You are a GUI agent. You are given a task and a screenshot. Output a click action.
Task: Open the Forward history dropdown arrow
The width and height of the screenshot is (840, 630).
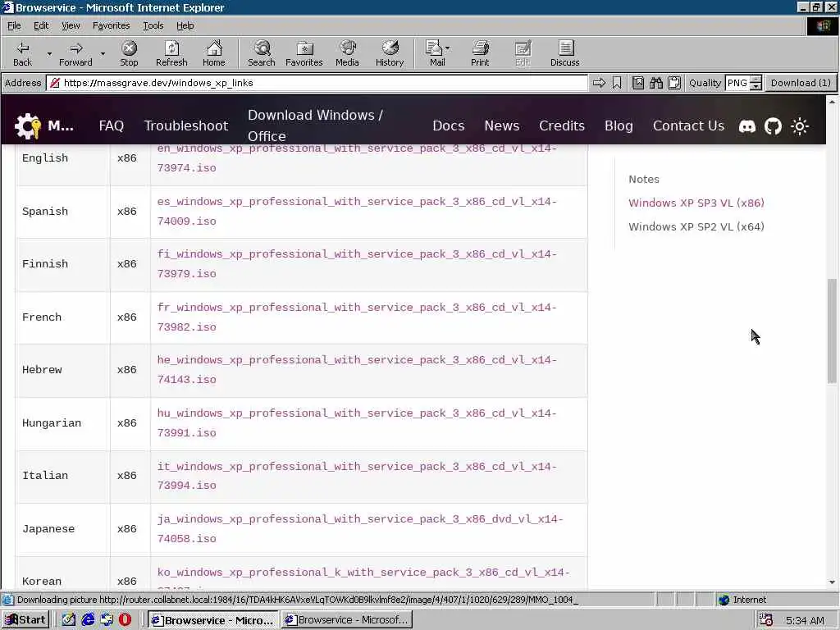[103, 53]
